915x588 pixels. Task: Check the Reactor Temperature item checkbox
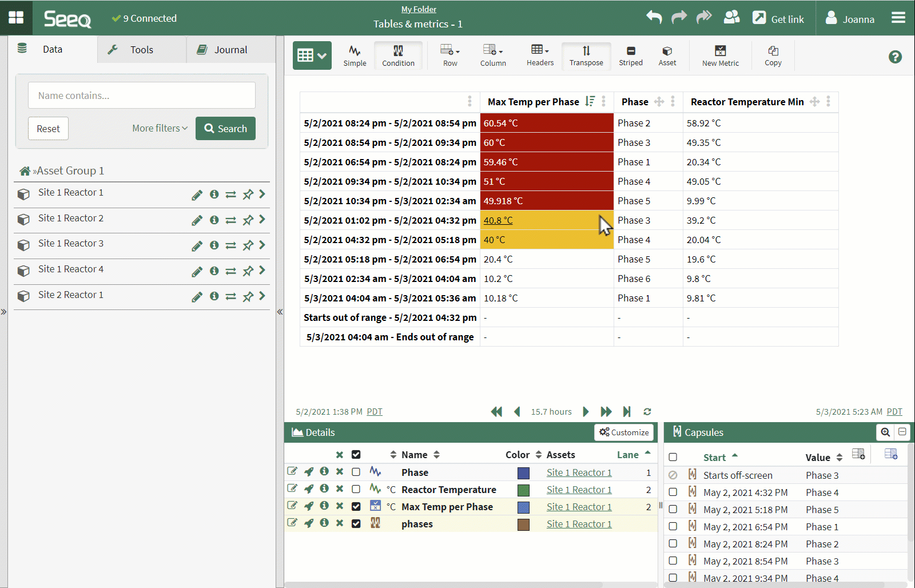[x=356, y=490]
